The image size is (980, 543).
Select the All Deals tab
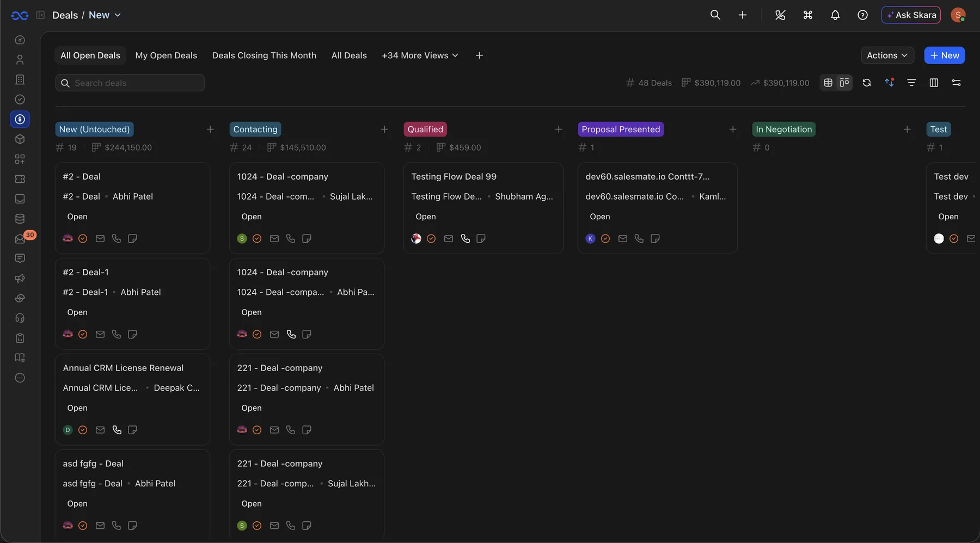click(349, 55)
